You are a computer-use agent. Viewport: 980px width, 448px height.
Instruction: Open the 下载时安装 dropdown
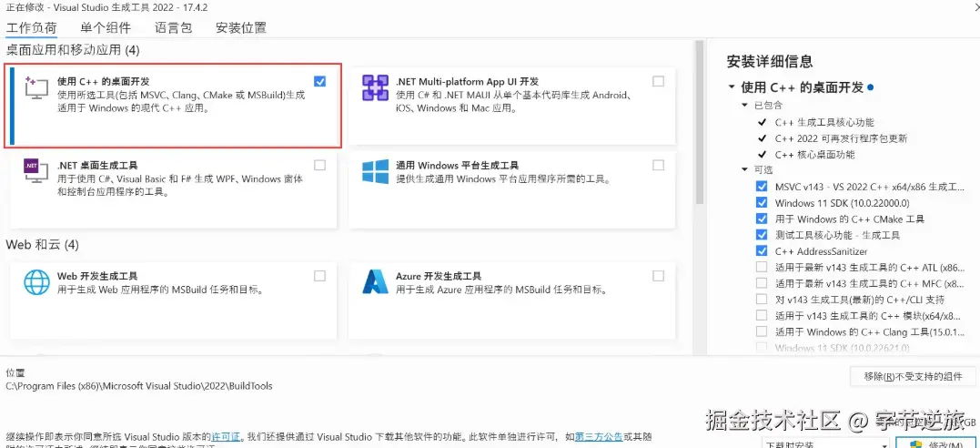click(825, 443)
